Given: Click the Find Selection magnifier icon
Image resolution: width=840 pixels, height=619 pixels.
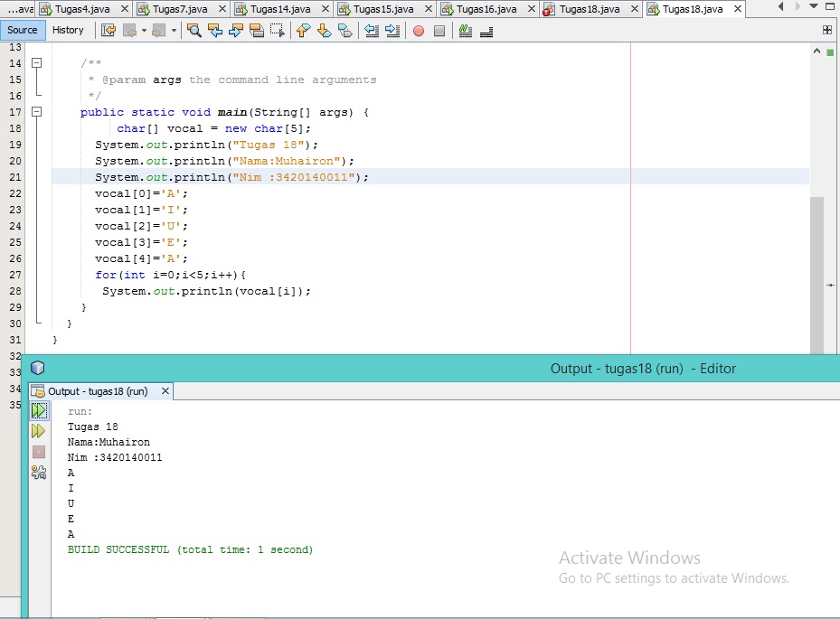Looking at the screenshot, I should 193,31.
